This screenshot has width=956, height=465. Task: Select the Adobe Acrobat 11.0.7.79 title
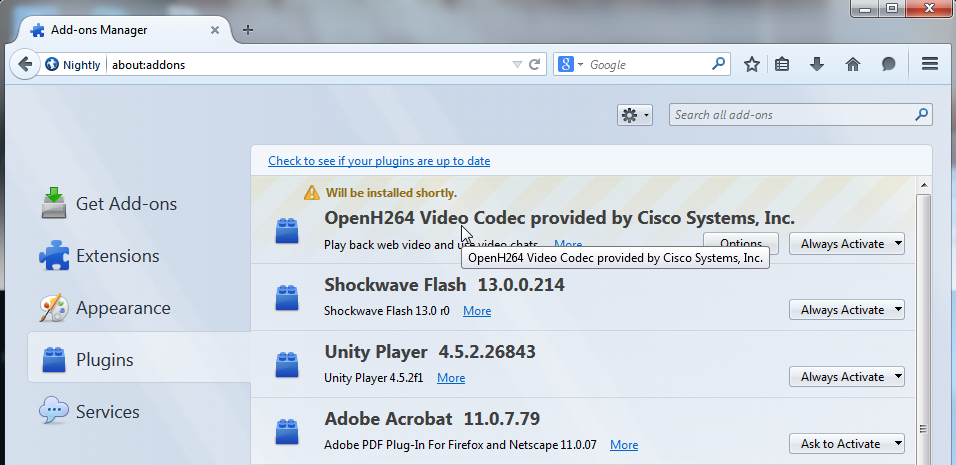point(432,419)
